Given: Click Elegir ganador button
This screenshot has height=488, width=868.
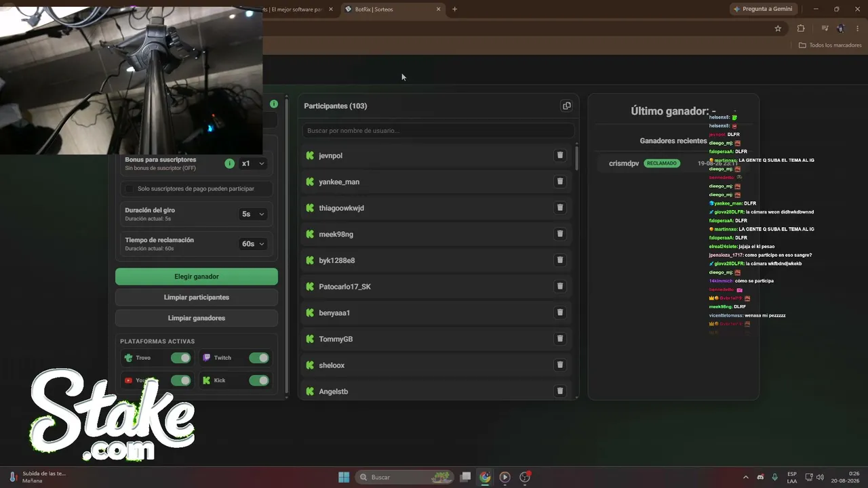Looking at the screenshot, I should coord(197,277).
